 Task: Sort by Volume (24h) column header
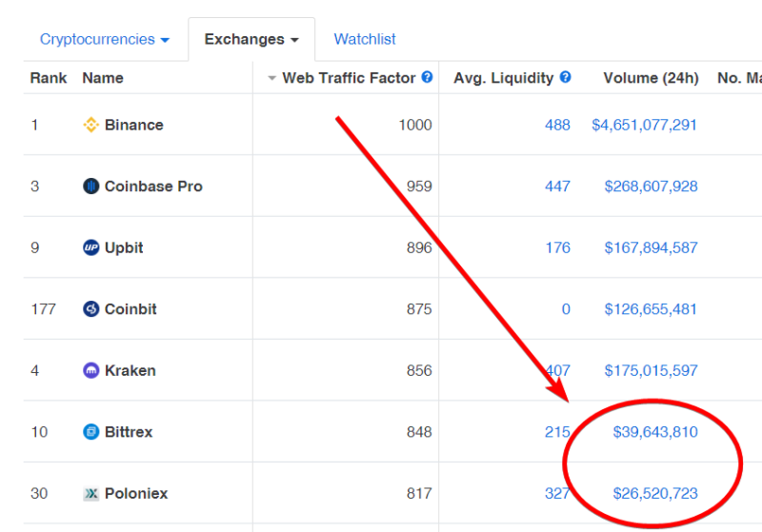tap(651, 78)
